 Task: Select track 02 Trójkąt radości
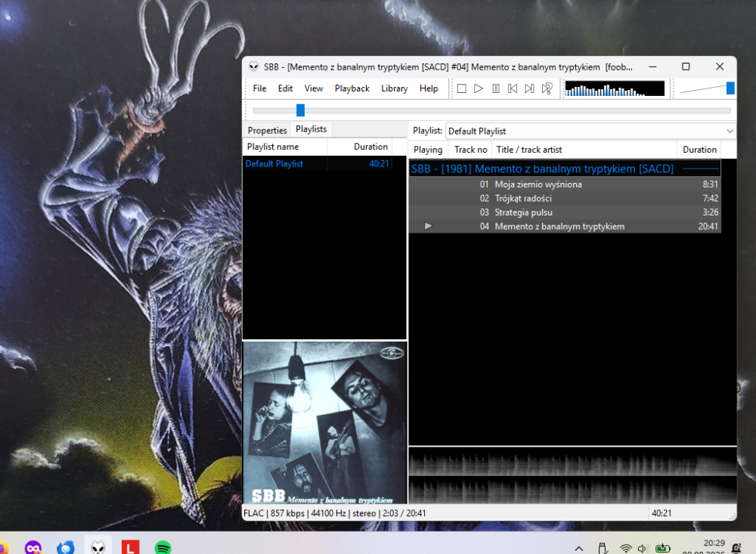[x=565, y=198]
